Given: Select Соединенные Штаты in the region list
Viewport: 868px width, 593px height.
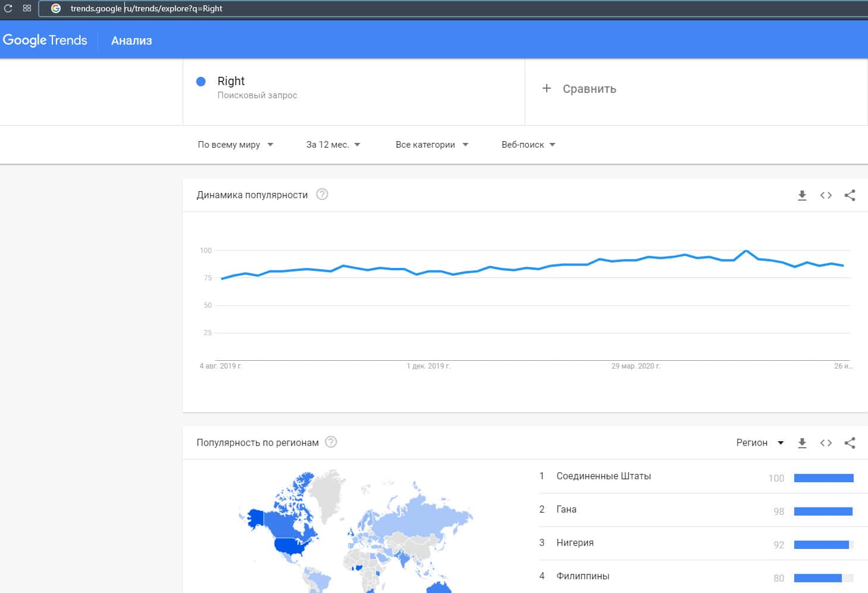Looking at the screenshot, I should [603, 476].
